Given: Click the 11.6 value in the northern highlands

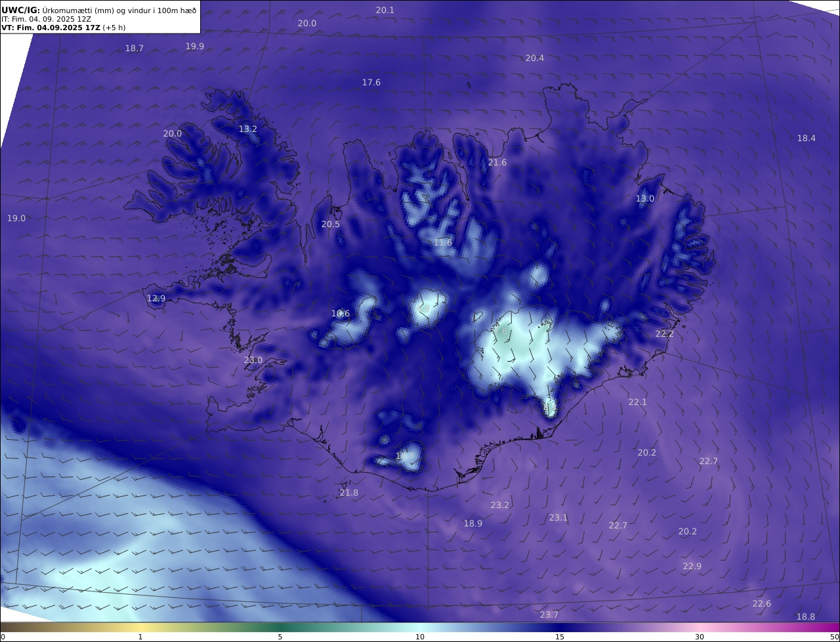Looking at the screenshot, I should point(443,242).
